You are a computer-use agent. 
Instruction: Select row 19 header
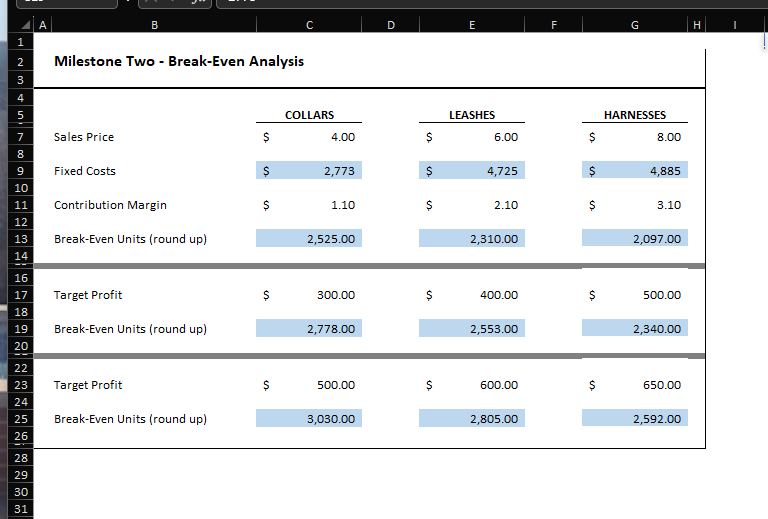coord(21,329)
